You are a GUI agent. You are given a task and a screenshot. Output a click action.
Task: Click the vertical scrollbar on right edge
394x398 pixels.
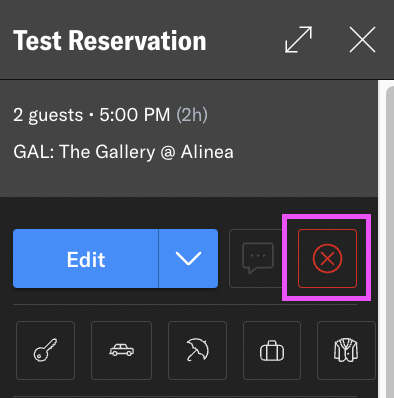point(386,239)
